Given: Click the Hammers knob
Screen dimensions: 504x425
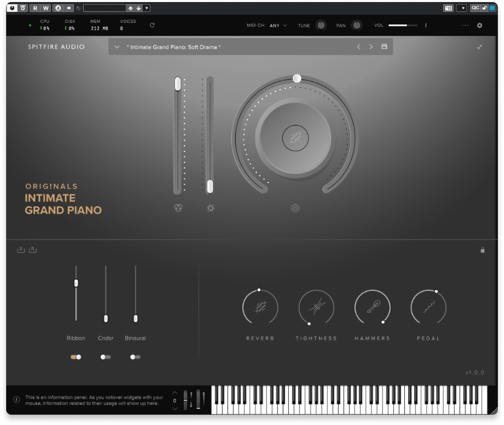Looking at the screenshot, I should pyautogui.click(x=373, y=307).
